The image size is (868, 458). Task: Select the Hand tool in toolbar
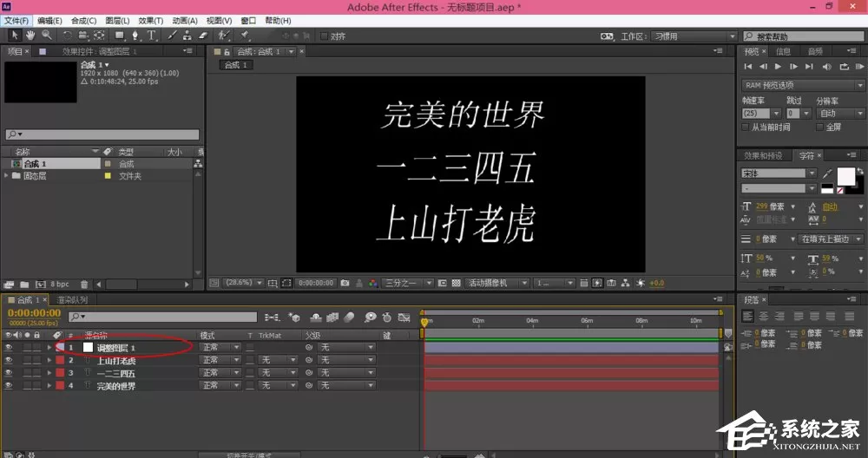(30, 36)
